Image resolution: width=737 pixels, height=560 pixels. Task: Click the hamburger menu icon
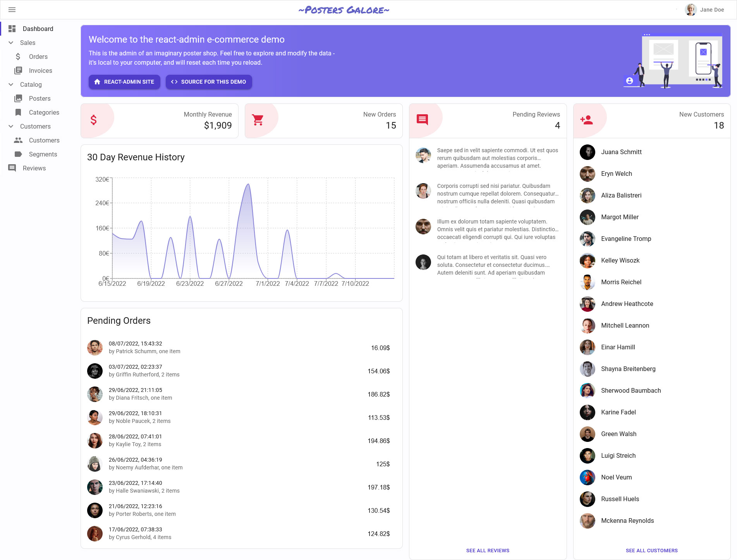(12, 10)
